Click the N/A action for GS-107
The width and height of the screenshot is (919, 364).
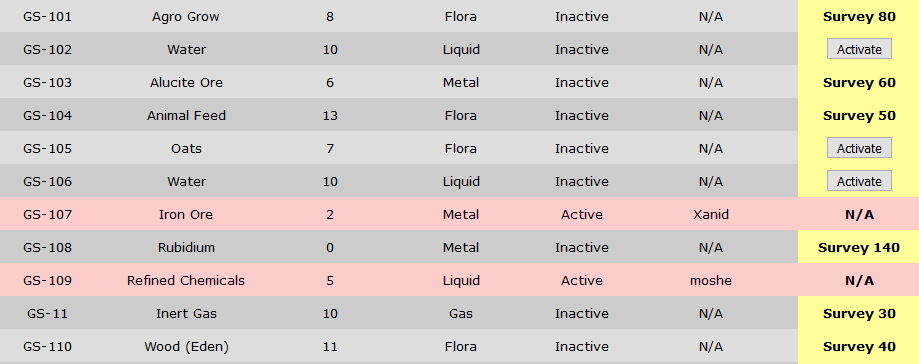(859, 215)
